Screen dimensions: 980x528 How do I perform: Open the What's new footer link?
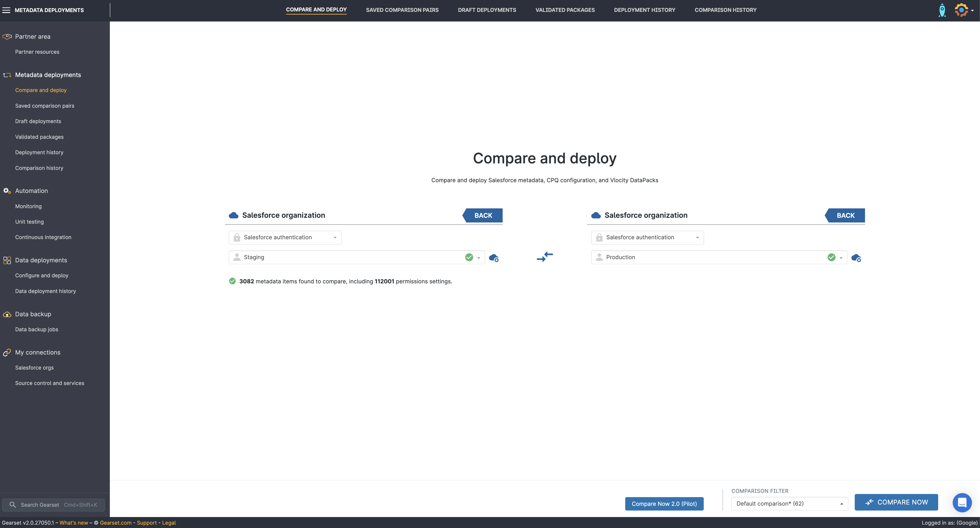(73, 523)
